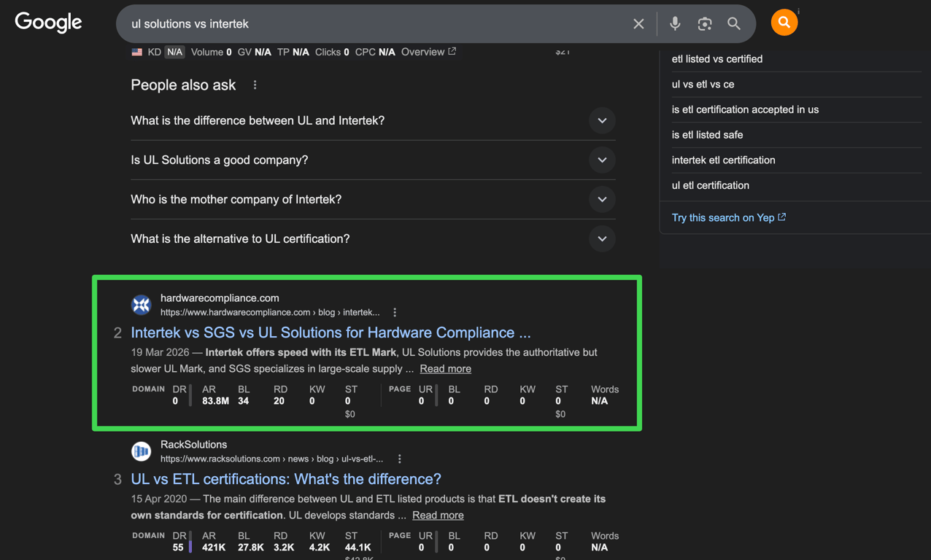Click 'Try this search on Yep' link
931x560 pixels.
click(x=729, y=217)
